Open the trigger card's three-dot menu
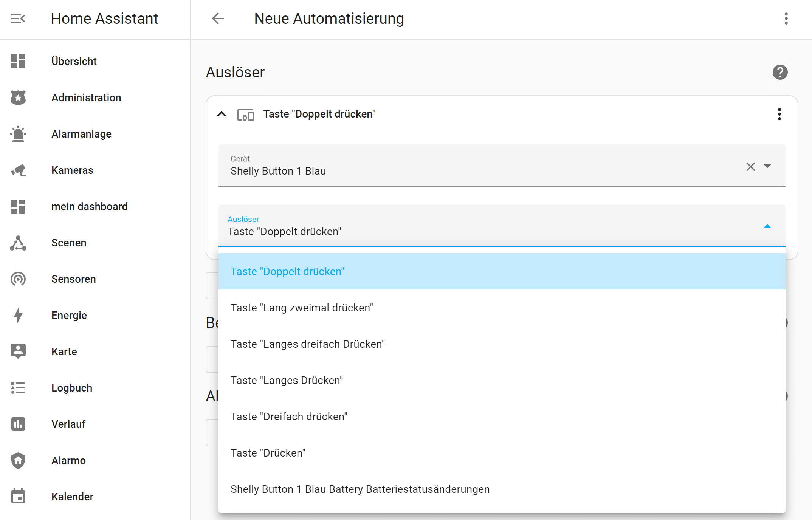Viewport: 812px width, 520px height. point(779,114)
